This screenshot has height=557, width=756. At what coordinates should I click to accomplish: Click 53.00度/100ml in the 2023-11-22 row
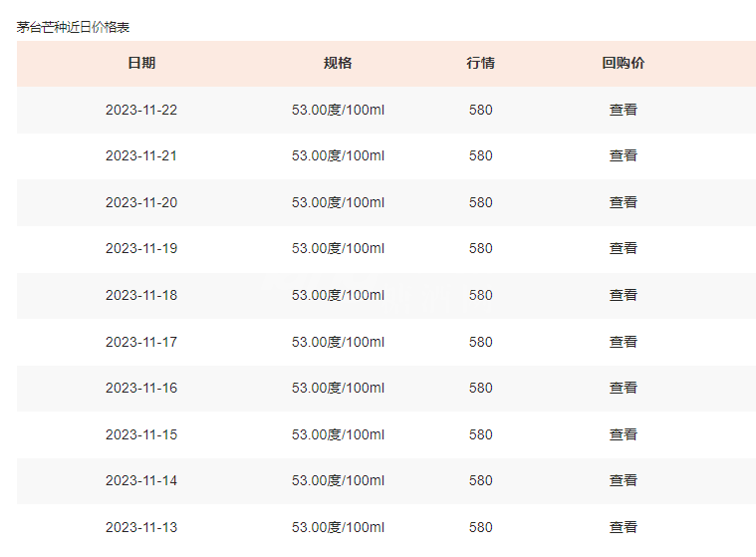pyautogui.click(x=338, y=110)
